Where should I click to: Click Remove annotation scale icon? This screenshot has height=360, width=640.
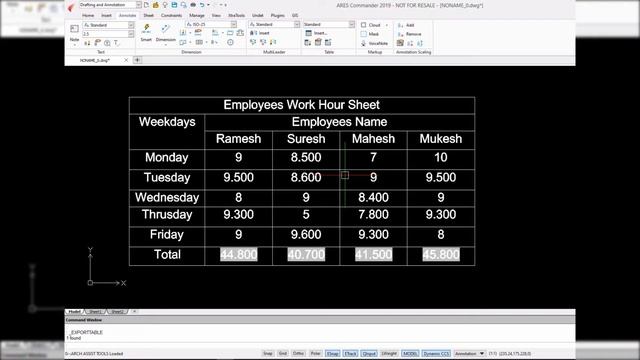click(400, 34)
